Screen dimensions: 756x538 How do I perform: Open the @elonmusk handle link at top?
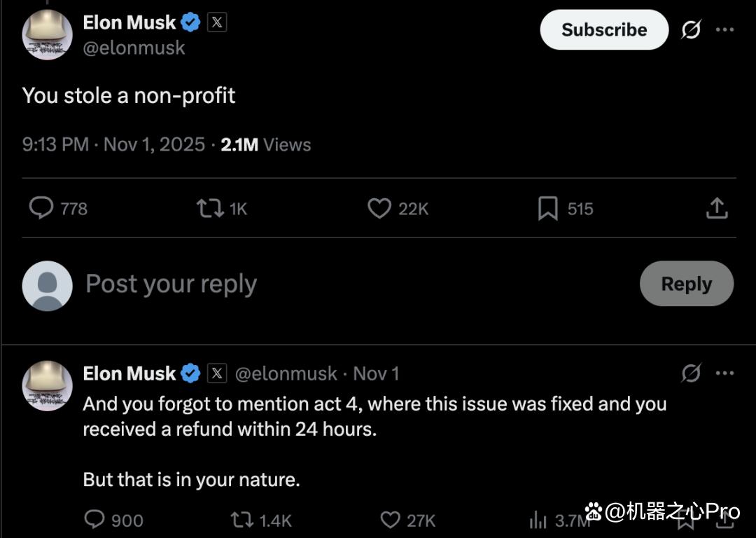tap(134, 48)
